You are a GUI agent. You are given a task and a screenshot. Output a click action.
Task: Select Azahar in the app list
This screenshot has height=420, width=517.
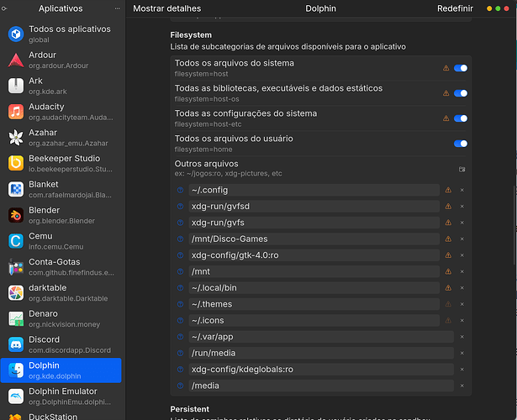coord(61,138)
